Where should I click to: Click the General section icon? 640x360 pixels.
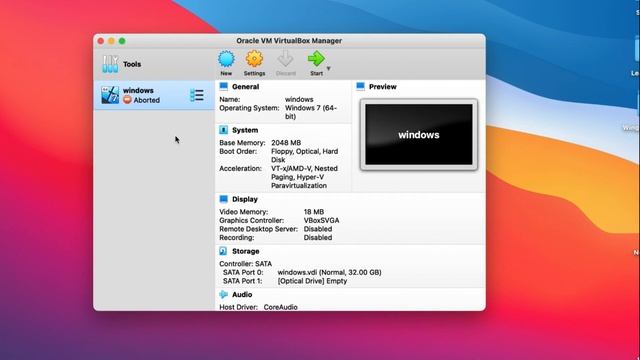pyautogui.click(x=223, y=86)
